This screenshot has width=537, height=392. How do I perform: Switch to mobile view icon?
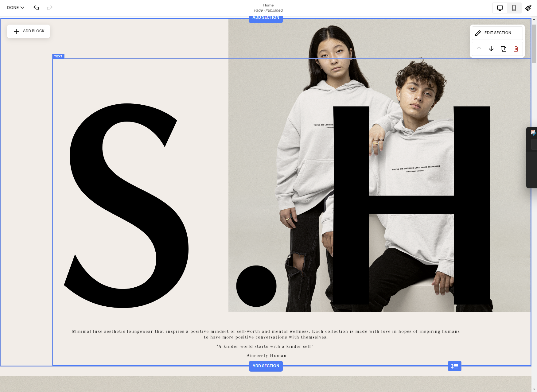tap(514, 8)
